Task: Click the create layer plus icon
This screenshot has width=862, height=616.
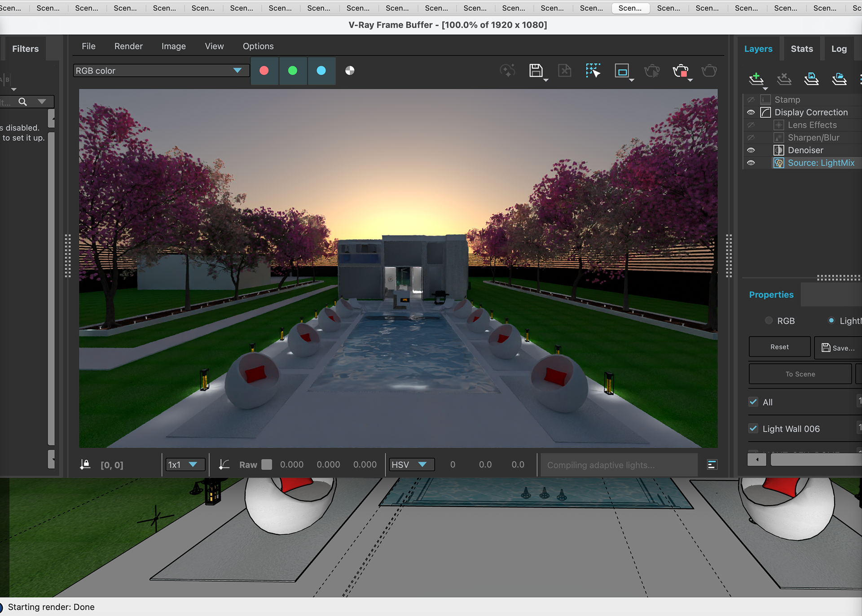Action: 756,79
